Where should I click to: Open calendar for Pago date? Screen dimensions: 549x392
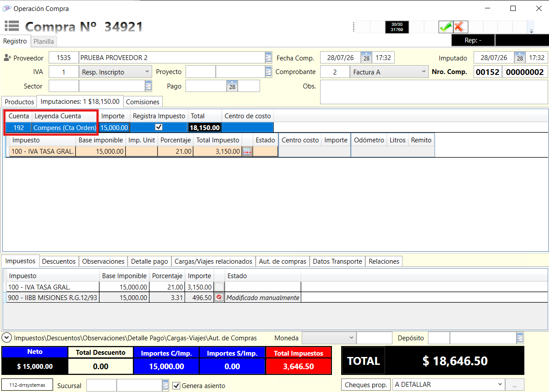click(232, 86)
